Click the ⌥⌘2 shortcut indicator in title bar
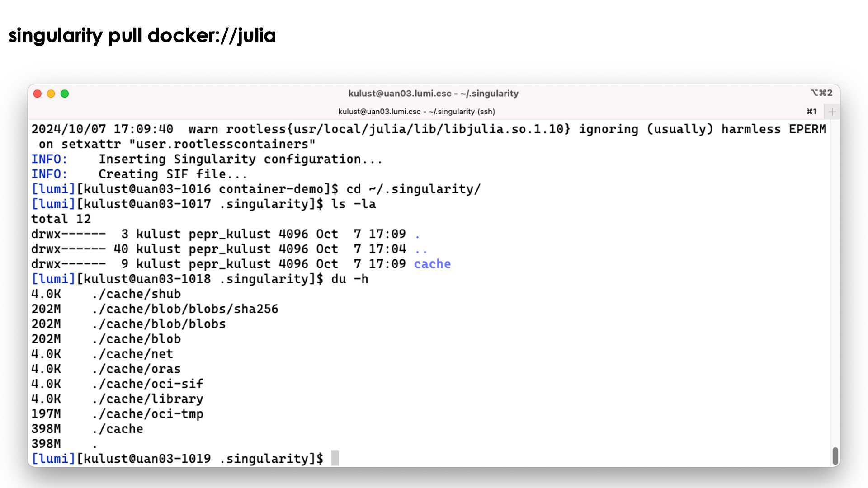This screenshot has width=868, height=488. tap(821, 93)
